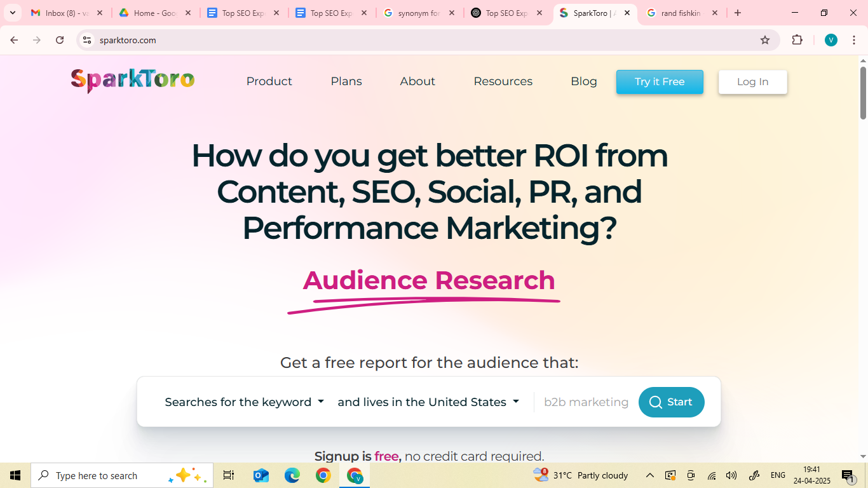Open weather widget showing 31°C Partly cloudy
The image size is (868, 488).
click(x=581, y=475)
